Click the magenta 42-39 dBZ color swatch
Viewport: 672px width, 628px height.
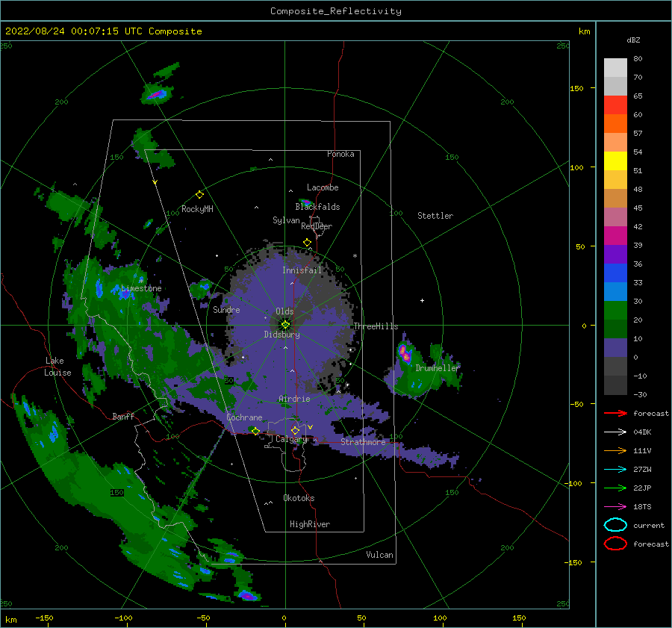click(x=615, y=236)
